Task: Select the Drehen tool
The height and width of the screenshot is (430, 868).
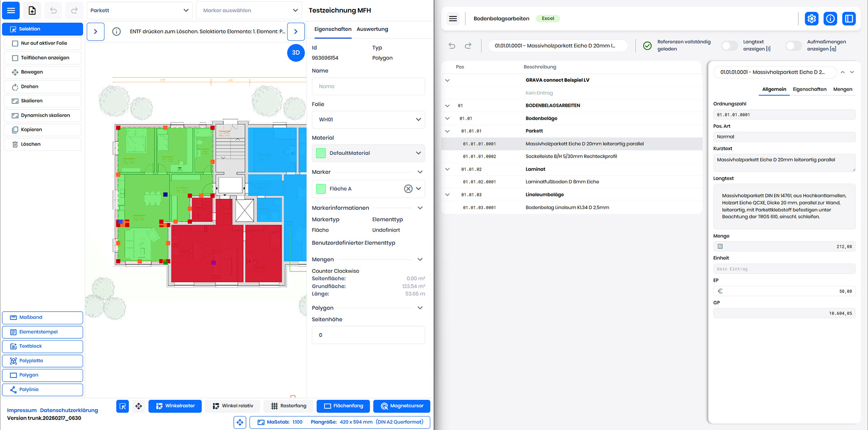Action: click(x=42, y=87)
